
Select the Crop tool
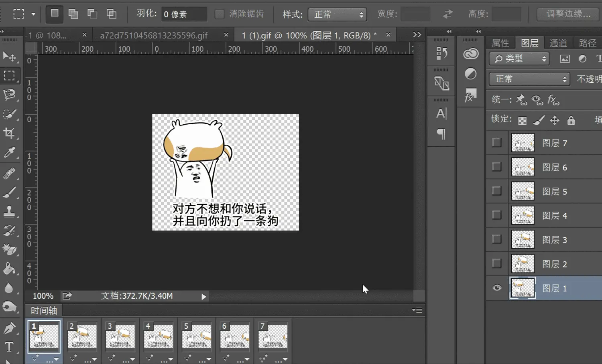tap(9, 133)
